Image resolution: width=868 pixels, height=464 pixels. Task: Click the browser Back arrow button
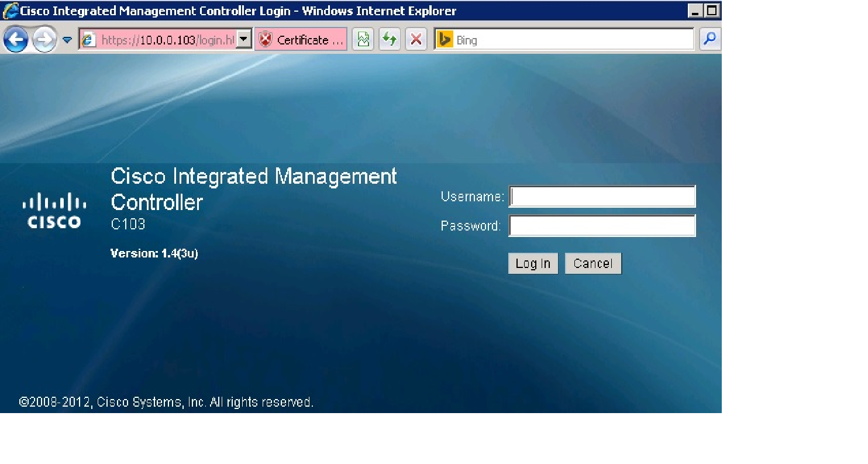pyautogui.click(x=16, y=40)
